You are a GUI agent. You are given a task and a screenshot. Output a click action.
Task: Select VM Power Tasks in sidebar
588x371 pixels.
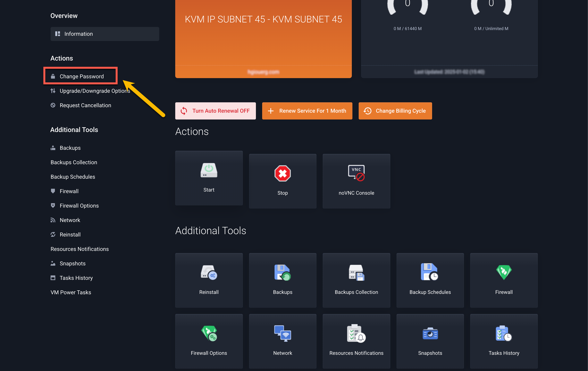point(71,292)
